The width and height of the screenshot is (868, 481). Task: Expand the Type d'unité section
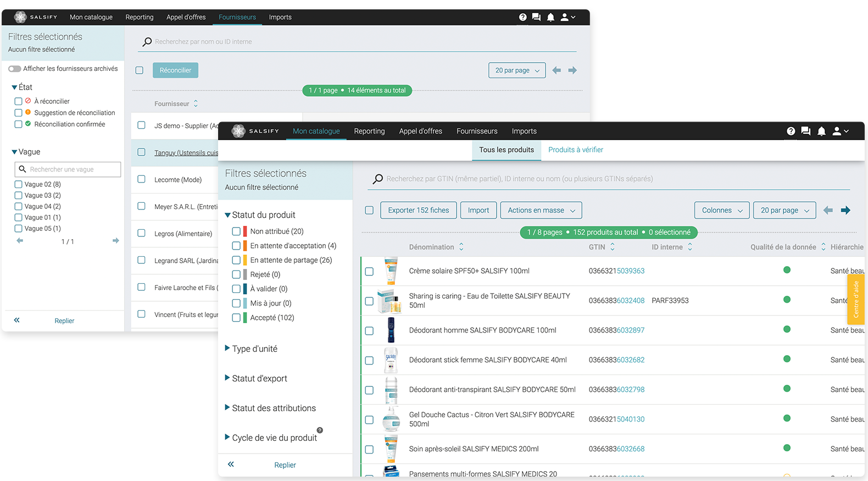(x=227, y=348)
